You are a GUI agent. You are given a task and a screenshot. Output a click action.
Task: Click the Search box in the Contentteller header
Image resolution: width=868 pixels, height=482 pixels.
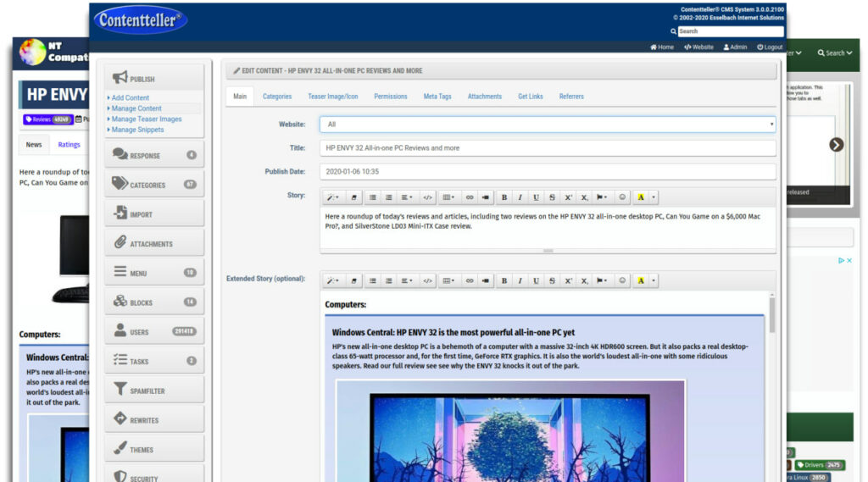click(731, 31)
